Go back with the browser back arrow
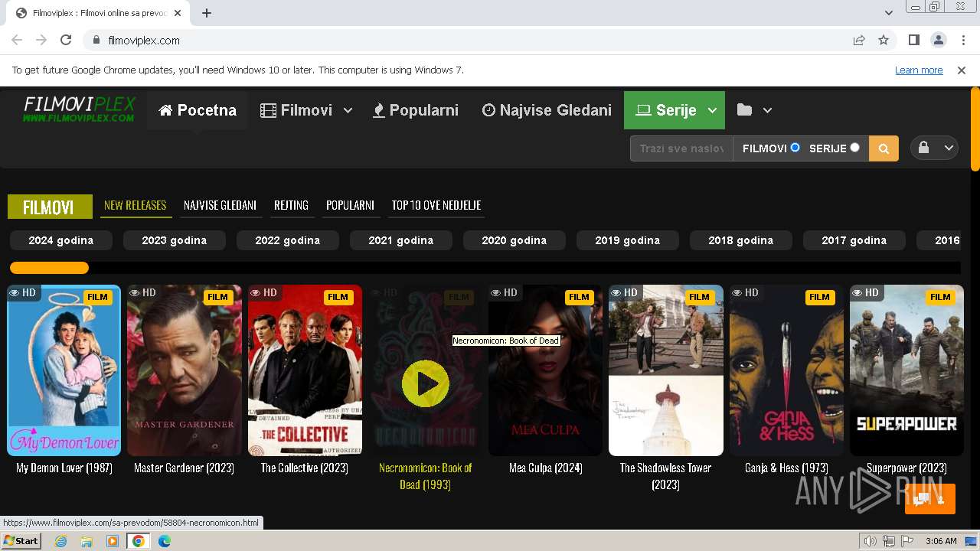Screen dimensions: 980x551 tap(17, 41)
